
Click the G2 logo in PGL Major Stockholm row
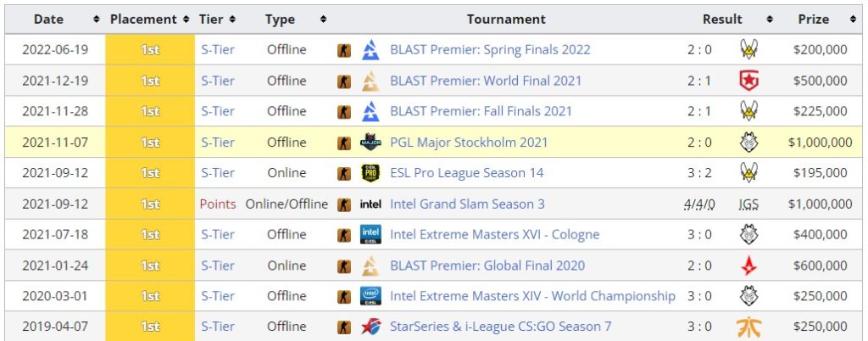click(749, 143)
